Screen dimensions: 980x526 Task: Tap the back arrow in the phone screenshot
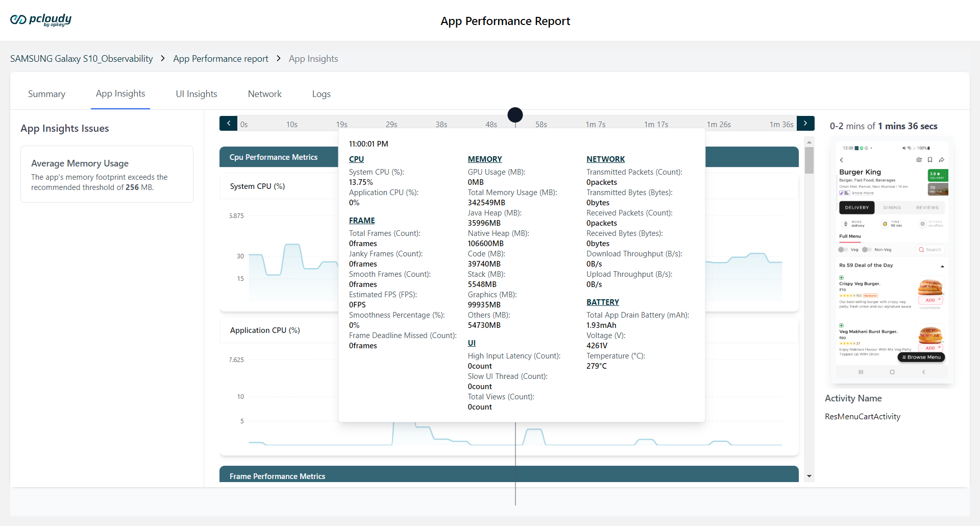tap(842, 160)
